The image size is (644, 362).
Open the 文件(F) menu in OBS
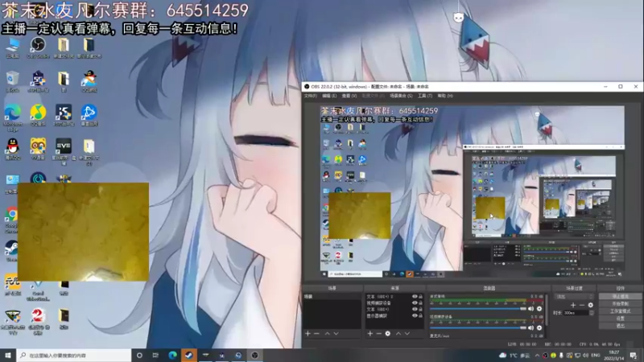click(311, 96)
